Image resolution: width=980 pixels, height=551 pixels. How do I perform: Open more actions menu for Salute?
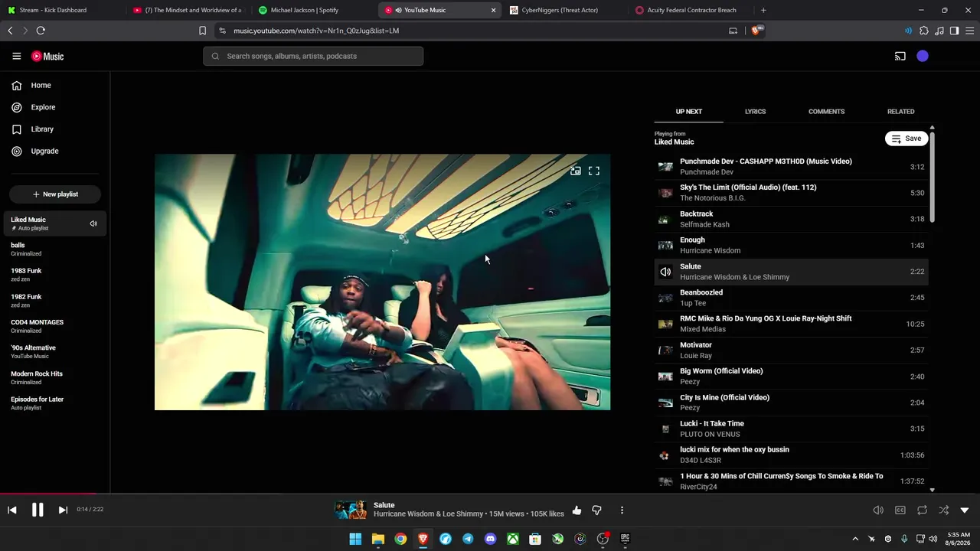622,510
